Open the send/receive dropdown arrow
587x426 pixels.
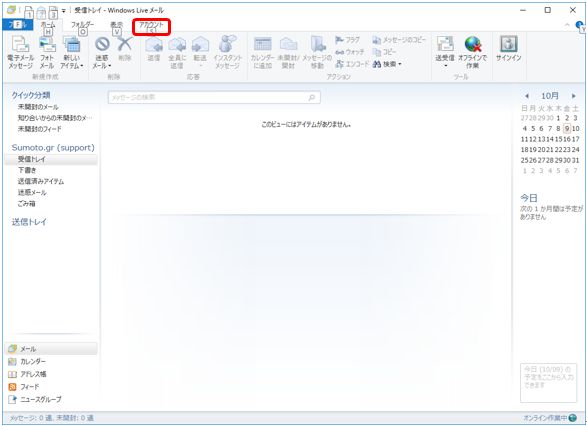(x=445, y=66)
